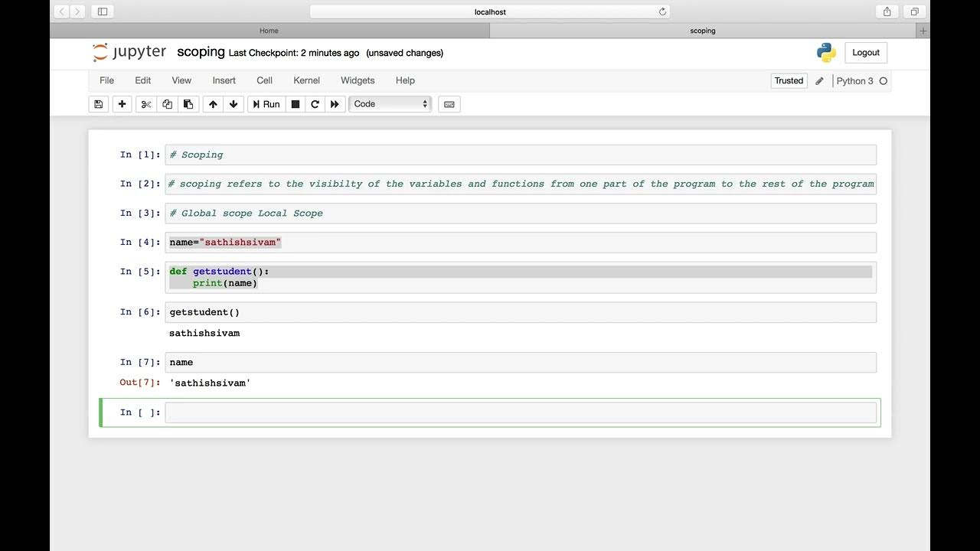
Task: Toggle Safari sidebar button
Action: point(103,11)
